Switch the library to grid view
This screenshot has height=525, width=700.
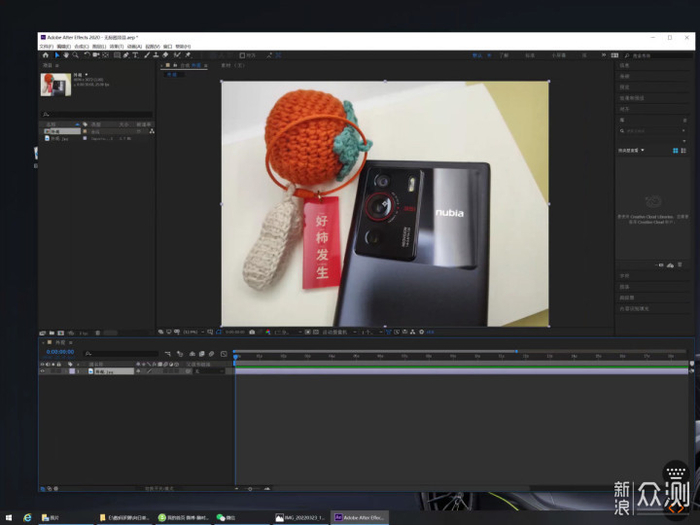click(675, 150)
